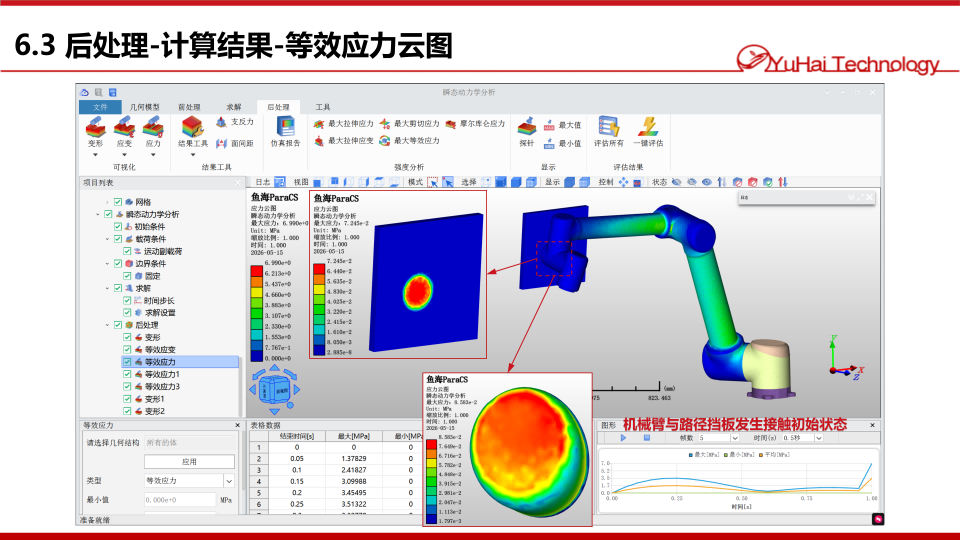Toggle the 日志 log panel icon
Viewport: 960px width, 540px height.
click(x=279, y=182)
